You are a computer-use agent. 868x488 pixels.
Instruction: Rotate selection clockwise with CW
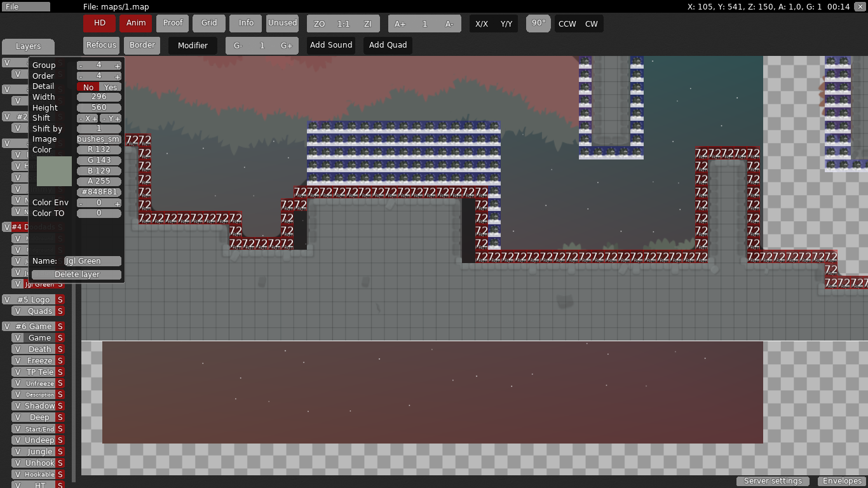(591, 24)
